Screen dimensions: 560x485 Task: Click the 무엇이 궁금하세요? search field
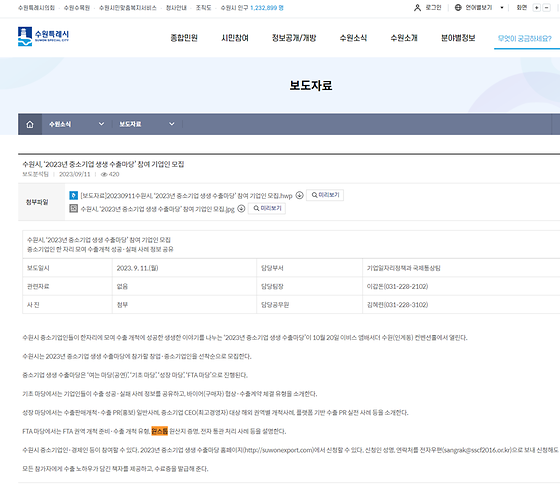(527, 39)
